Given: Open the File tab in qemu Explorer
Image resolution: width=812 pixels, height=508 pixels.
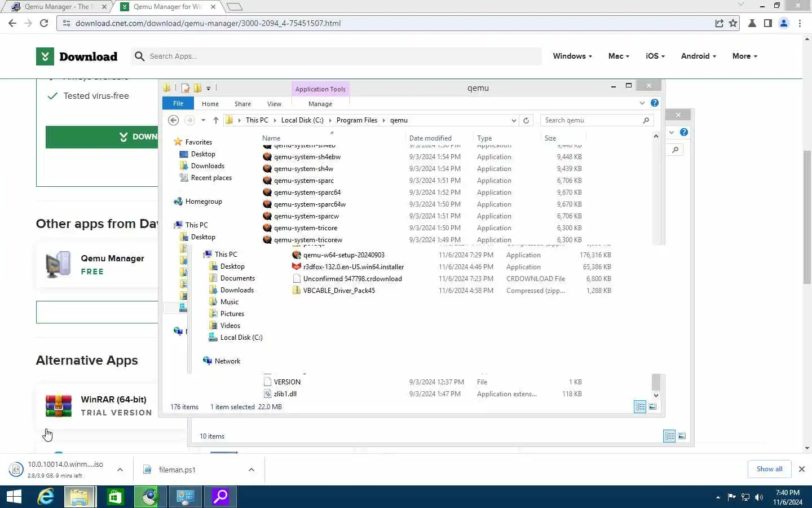Looking at the screenshot, I should (x=178, y=103).
